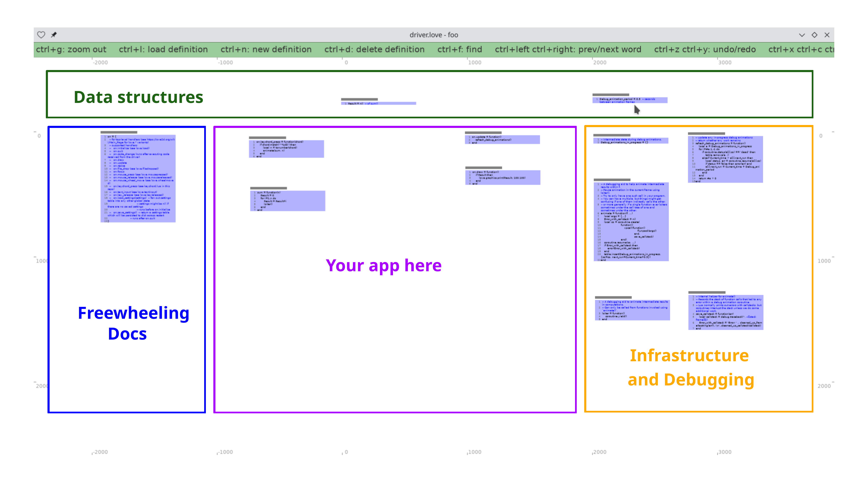The image size is (868, 495).
Task: Select the 'loiter = function()' definition box
Action: (x=632, y=310)
